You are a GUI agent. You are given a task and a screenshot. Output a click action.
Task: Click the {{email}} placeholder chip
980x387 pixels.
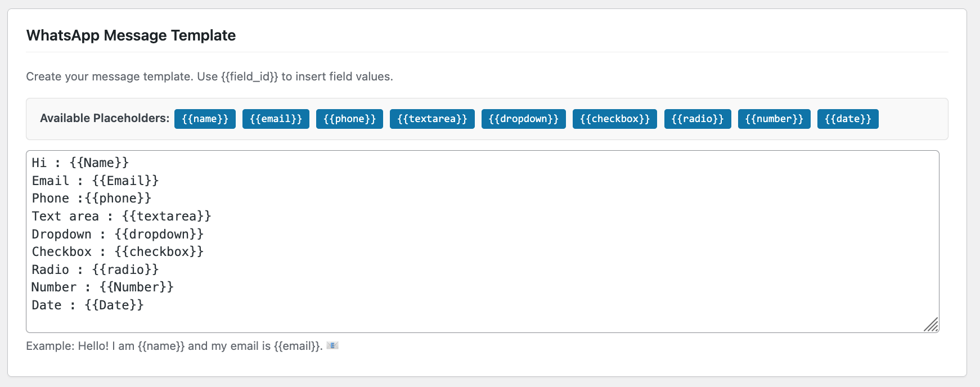tap(276, 119)
